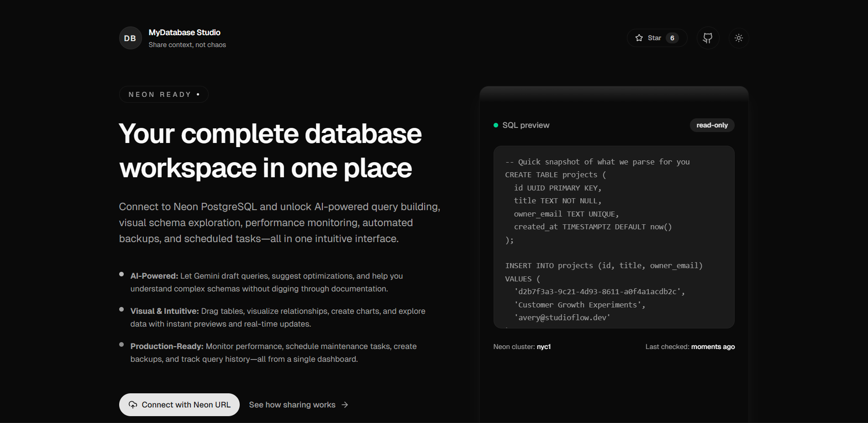
Task: Click the Last checked moments ago status
Action: click(689, 347)
